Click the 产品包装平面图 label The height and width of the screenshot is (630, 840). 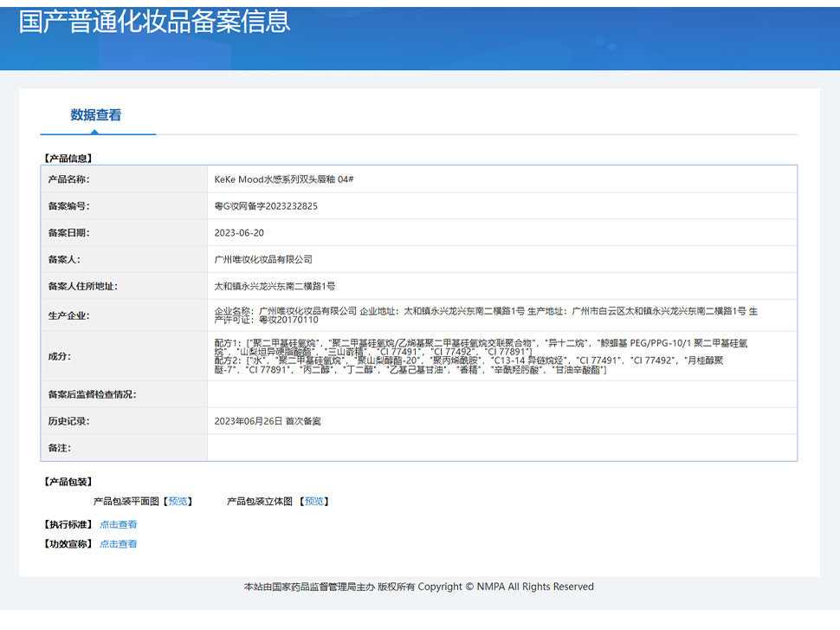126,502
